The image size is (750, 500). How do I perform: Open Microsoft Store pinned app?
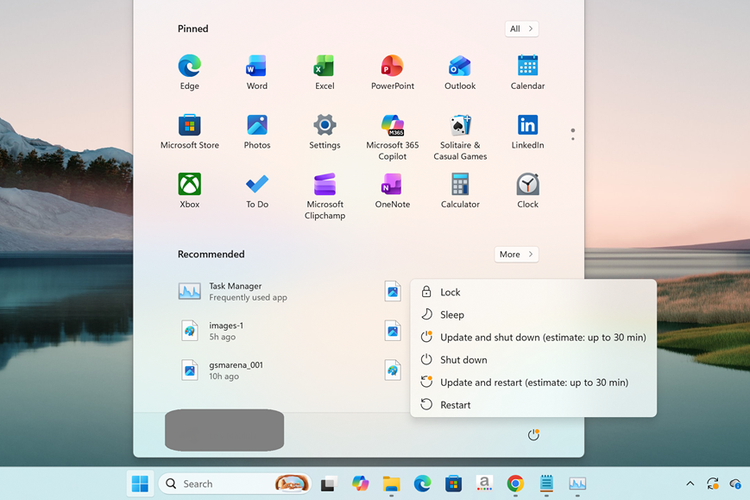[189, 132]
